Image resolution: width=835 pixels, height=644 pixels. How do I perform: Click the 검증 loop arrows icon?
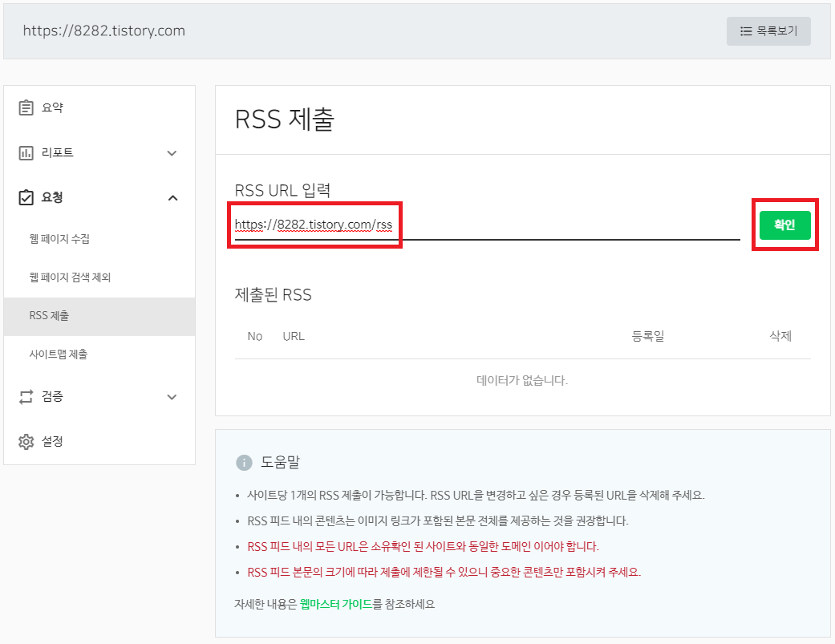click(26, 396)
